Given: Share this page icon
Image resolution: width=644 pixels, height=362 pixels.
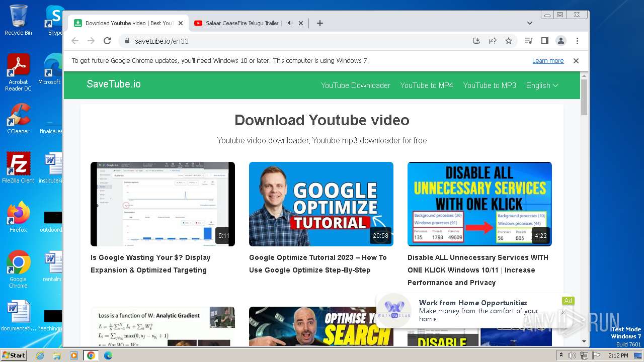Looking at the screenshot, I should coord(493,41).
